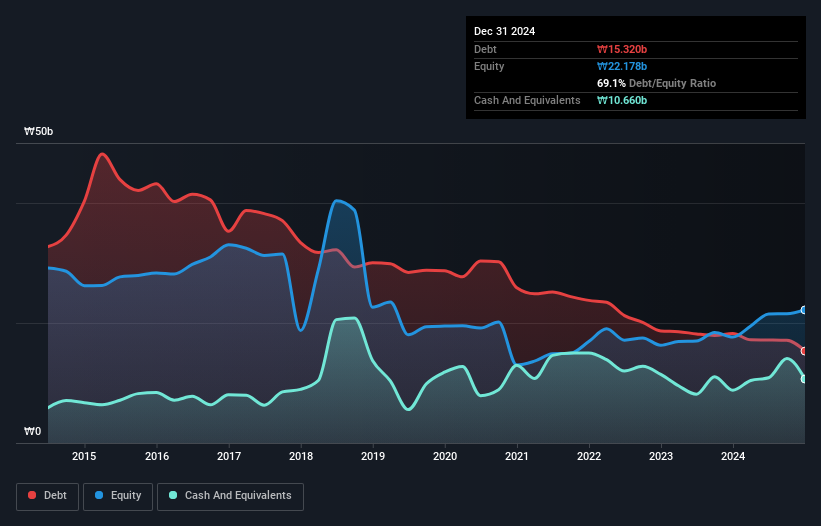821x526 pixels.
Task: Select the 2019 x-axis label
Action: (373, 456)
